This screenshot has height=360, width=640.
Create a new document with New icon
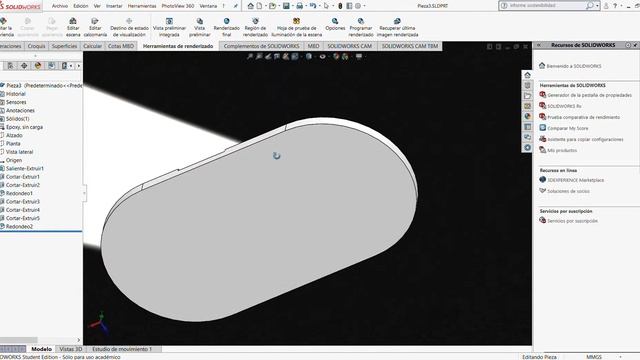(x=259, y=6)
